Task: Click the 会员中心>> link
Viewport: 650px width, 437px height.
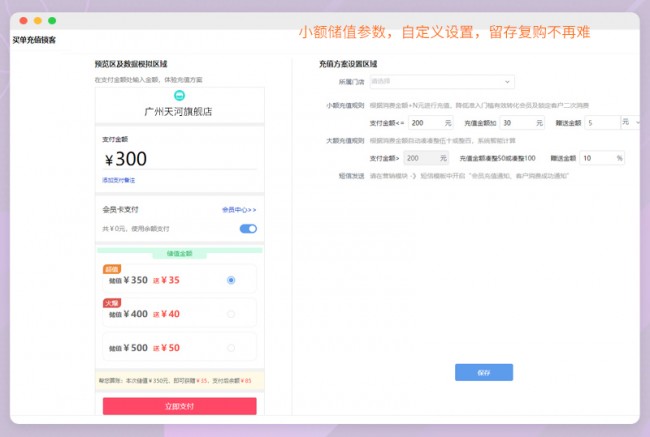Action: point(239,210)
